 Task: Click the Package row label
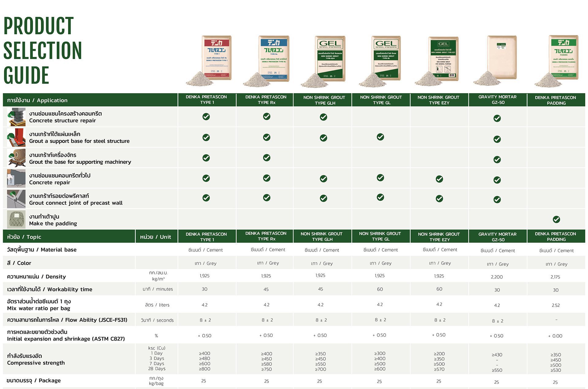click(34, 380)
